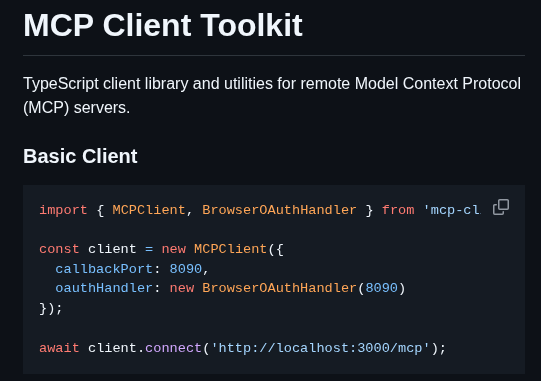The image size is (541, 381).
Task: Click 'BrowserOAuthHandler' in the import line
Action: [279, 210]
